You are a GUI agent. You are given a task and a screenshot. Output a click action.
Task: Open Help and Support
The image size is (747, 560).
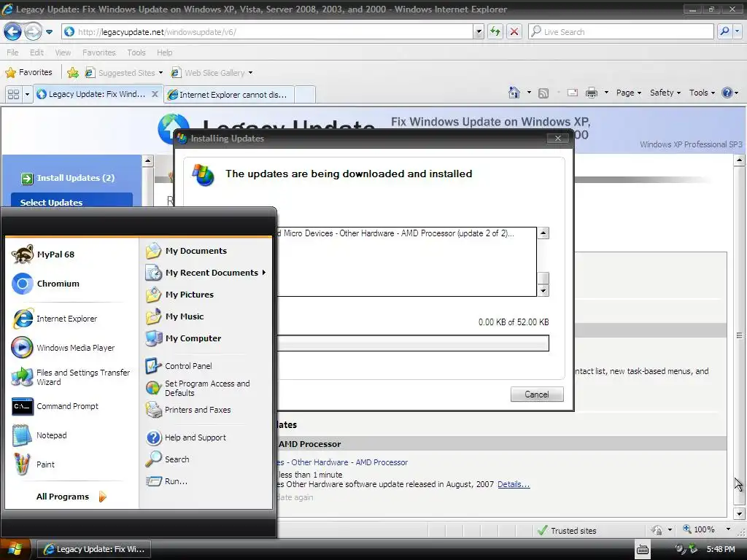[x=186, y=437]
